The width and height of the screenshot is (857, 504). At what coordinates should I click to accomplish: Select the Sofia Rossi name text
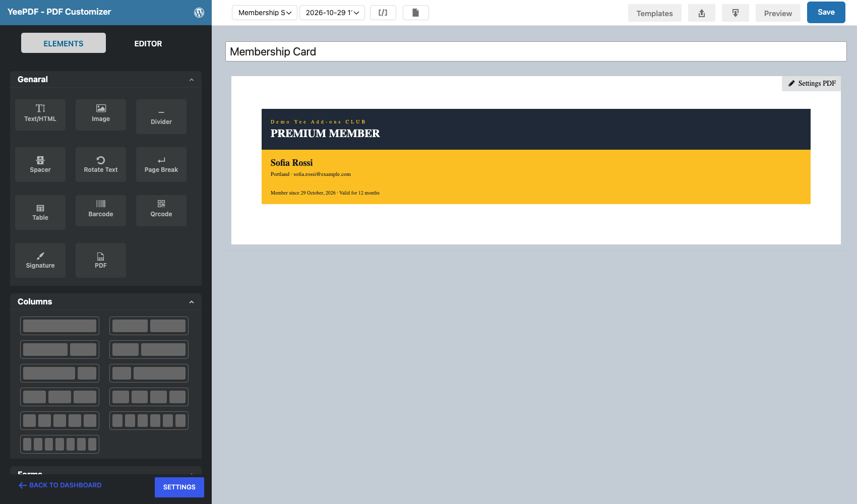(291, 163)
